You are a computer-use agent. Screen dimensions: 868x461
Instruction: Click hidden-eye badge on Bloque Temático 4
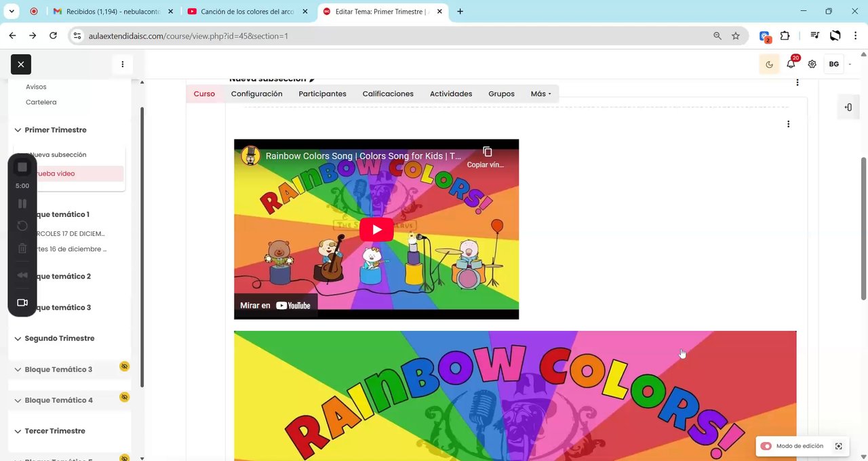[x=124, y=397]
